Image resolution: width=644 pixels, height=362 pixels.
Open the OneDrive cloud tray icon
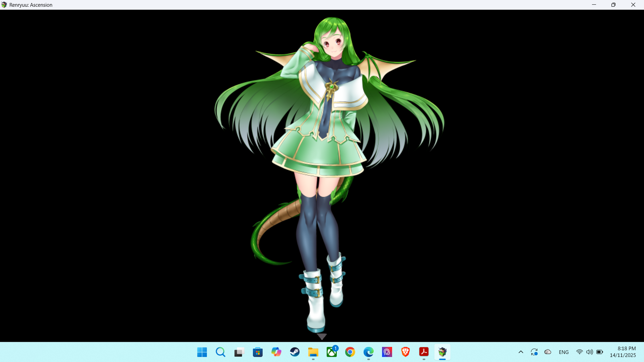click(x=548, y=352)
